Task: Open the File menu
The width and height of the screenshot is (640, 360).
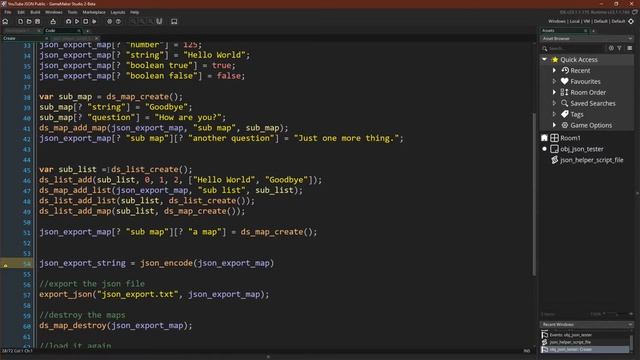Action: point(8,12)
